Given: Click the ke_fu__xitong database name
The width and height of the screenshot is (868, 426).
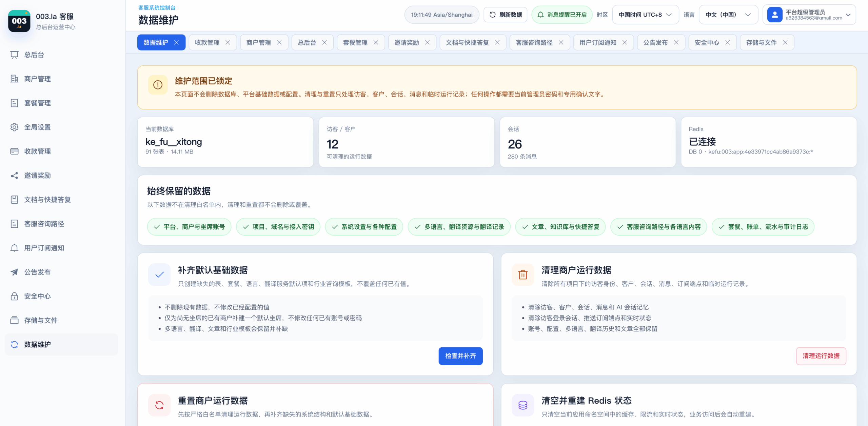Looking at the screenshot, I should (174, 142).
